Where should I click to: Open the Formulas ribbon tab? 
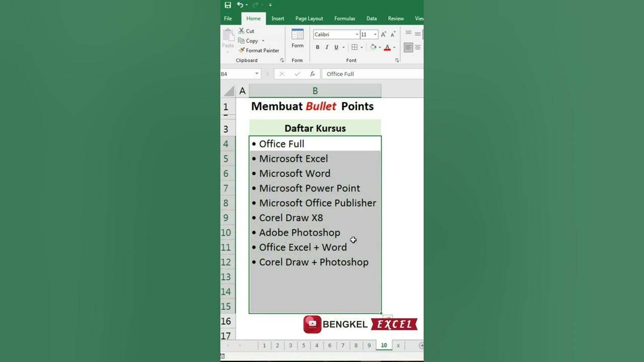click(345, 19)
